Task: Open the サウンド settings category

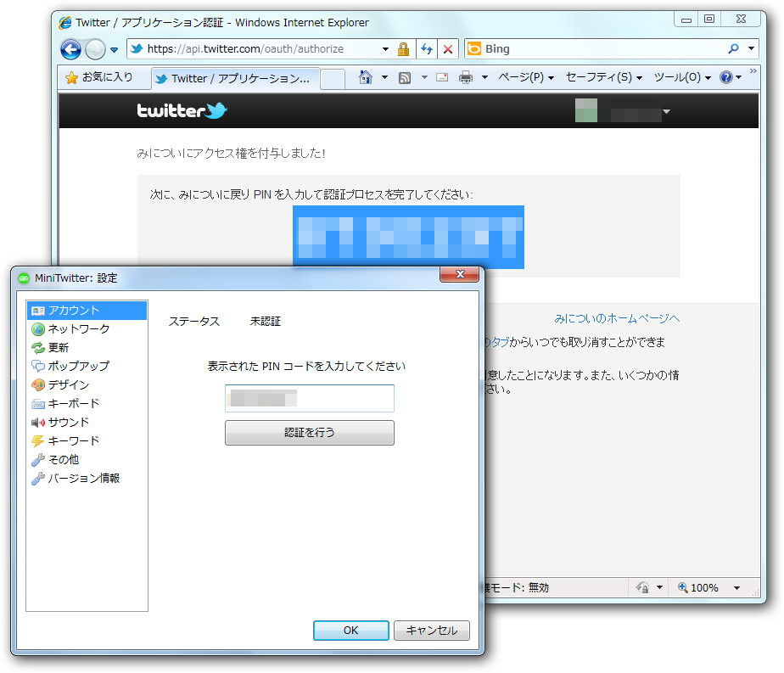Action: (67, 422)
